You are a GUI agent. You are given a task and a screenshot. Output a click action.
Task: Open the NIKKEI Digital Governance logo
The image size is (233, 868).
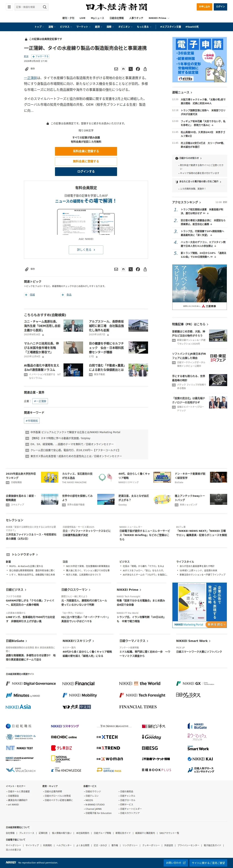31,683
